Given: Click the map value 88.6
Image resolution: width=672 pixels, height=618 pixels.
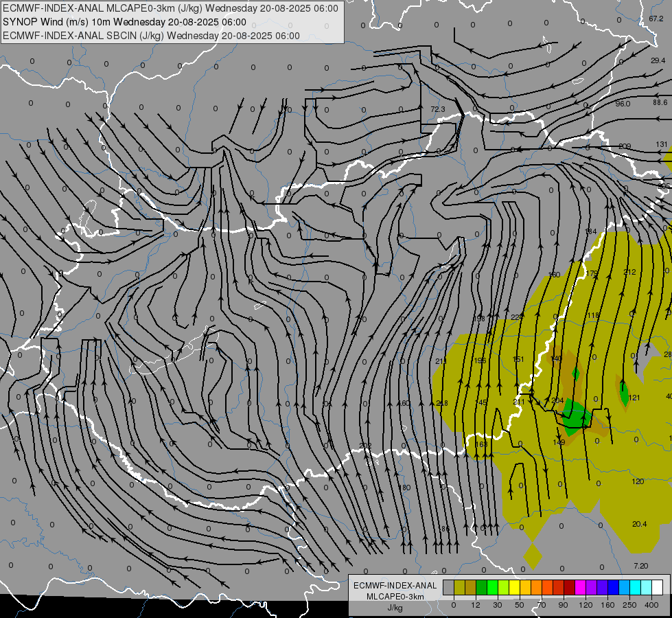Looking at the screenshot, I should point(660,102).
